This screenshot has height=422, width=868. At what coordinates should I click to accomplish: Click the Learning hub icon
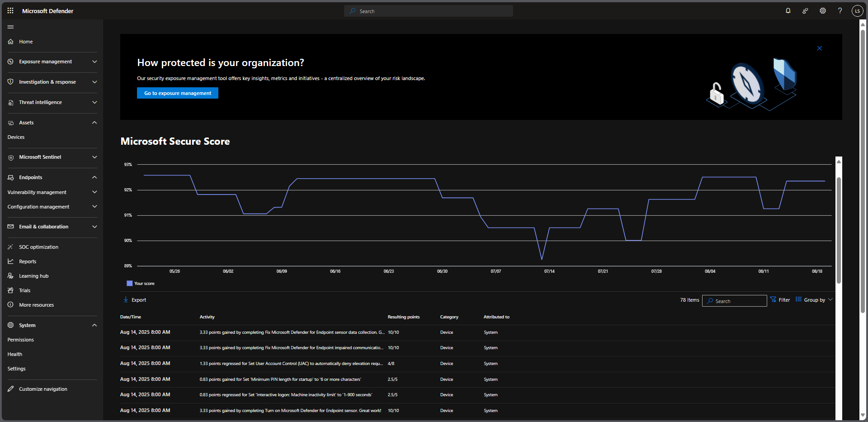10,276
